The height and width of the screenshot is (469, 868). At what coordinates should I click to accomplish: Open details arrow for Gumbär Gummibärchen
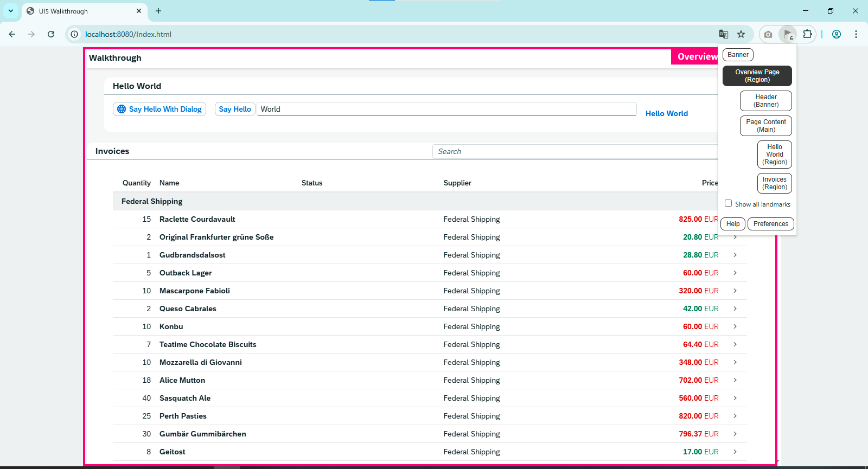pos(735,434)
